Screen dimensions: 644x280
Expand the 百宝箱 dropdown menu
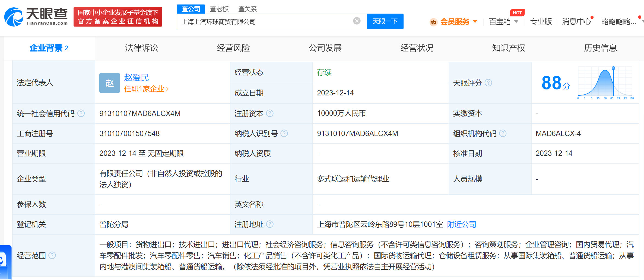516,21
